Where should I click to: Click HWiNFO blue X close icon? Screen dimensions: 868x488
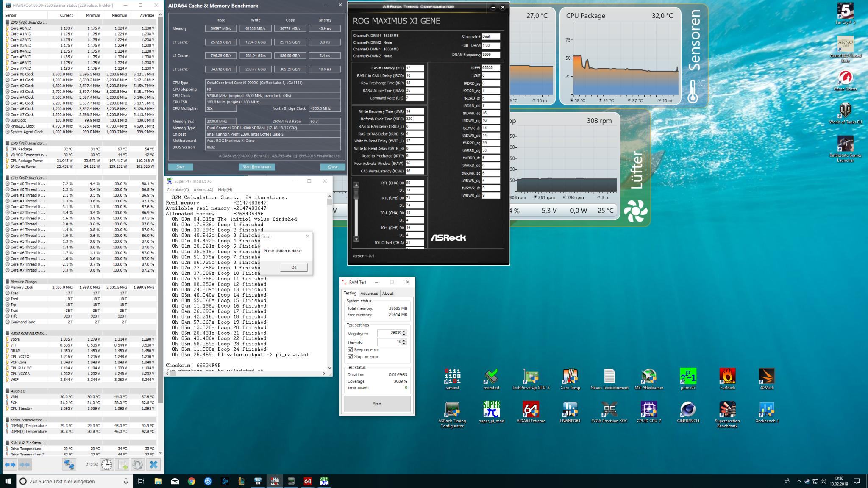click(x=153, y=465)
